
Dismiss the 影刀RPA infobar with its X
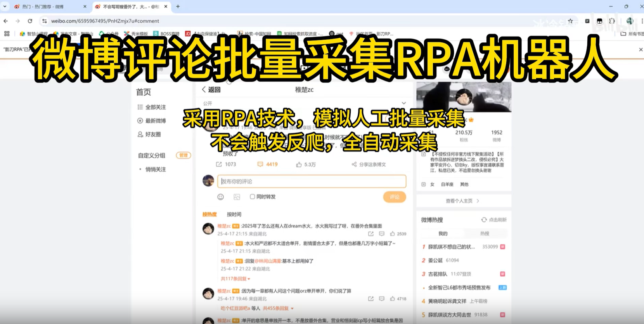click(641, 49)
